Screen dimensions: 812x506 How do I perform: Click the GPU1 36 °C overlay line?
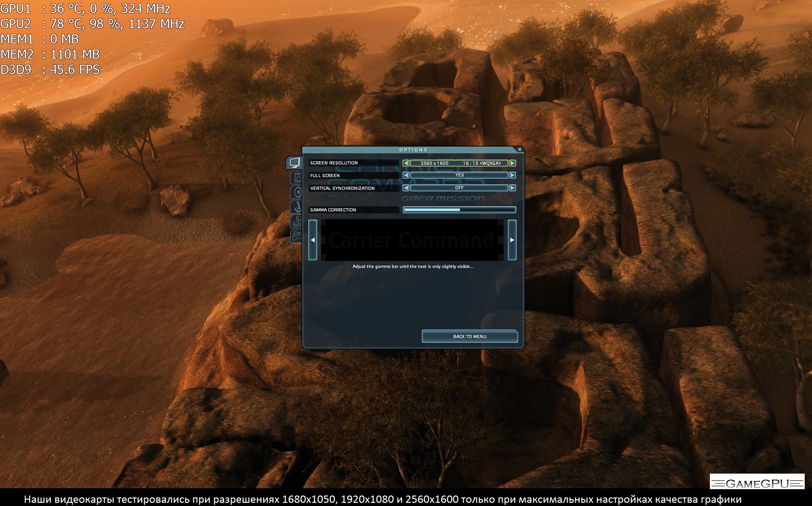pyautogui.click(x=85, y=8)
